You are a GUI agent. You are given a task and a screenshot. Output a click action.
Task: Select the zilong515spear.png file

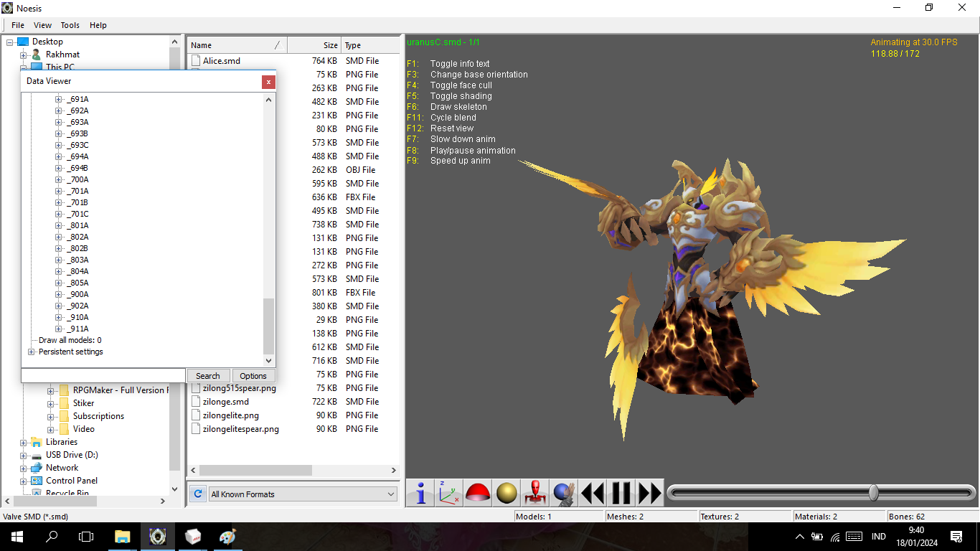tap(239, 388)
